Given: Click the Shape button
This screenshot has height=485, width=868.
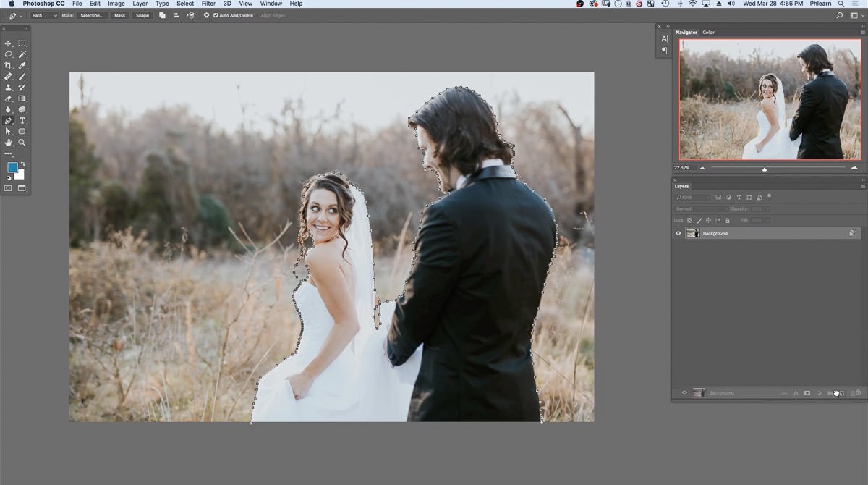Looking at the screenshot, I should tap(142, 15).
